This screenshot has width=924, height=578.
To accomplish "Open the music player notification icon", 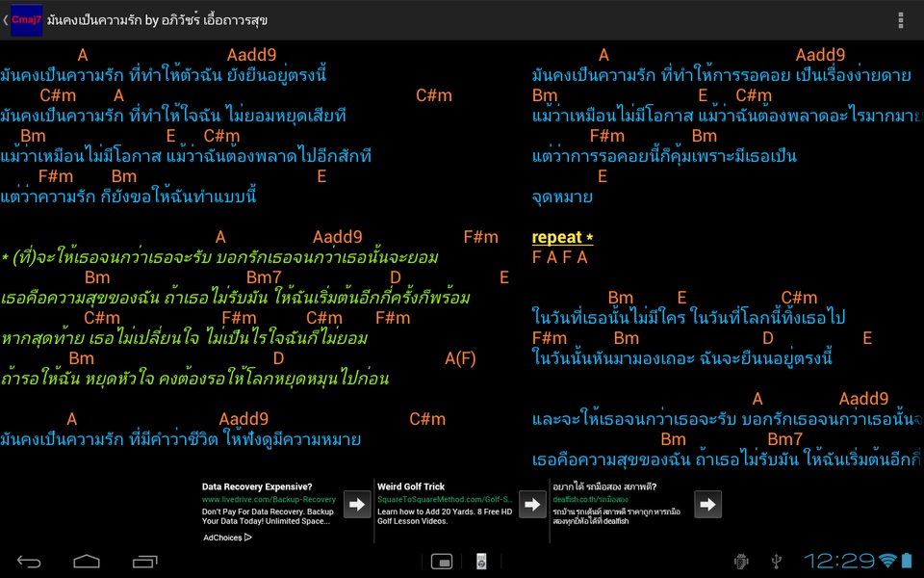I will coord(481,562).
